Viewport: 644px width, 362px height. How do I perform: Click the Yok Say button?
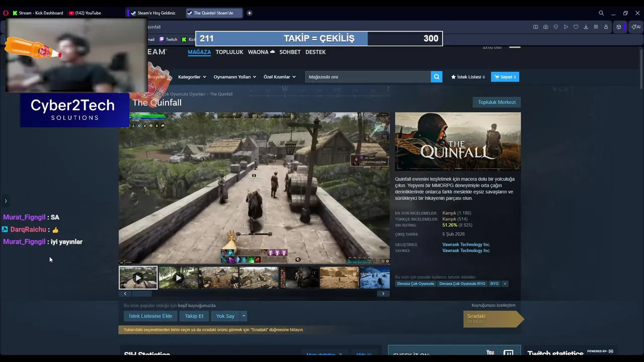(225, 316)
